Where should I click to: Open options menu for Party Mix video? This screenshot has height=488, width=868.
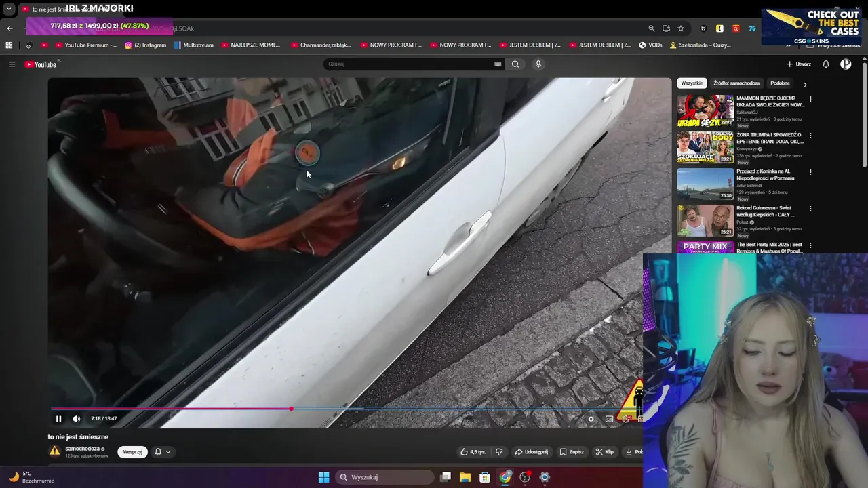point(810,245)
